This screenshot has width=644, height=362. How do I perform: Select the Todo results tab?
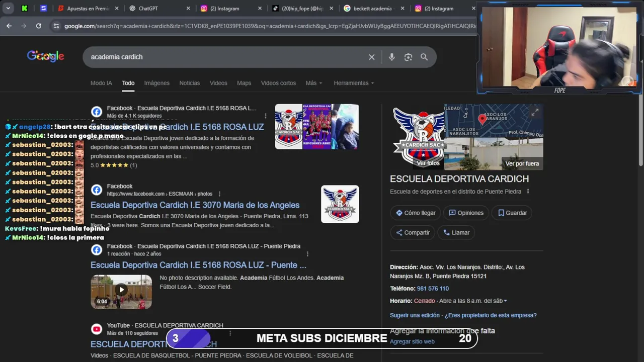click(x=128, y=83)
